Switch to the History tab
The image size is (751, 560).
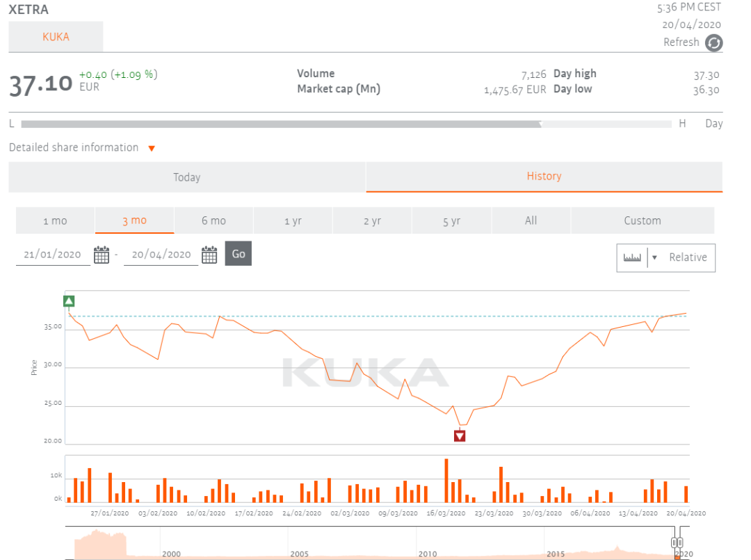point(544,177)
